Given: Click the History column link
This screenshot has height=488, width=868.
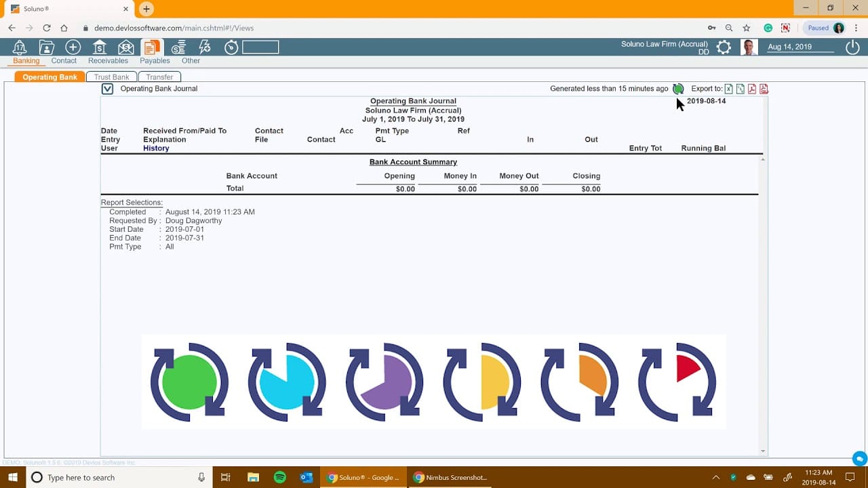Looking at the screenshot, I should pos(156,148).
